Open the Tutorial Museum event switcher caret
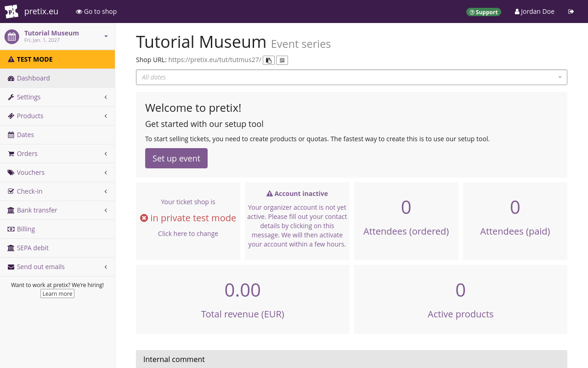 click(x=106, y=36)
